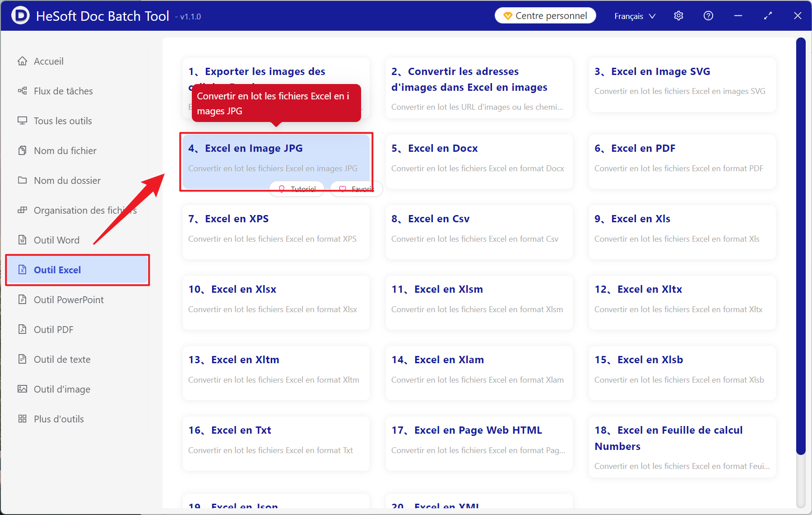Click the Outil Excel sheet icon
812x515 pixels.
[22, 270]
